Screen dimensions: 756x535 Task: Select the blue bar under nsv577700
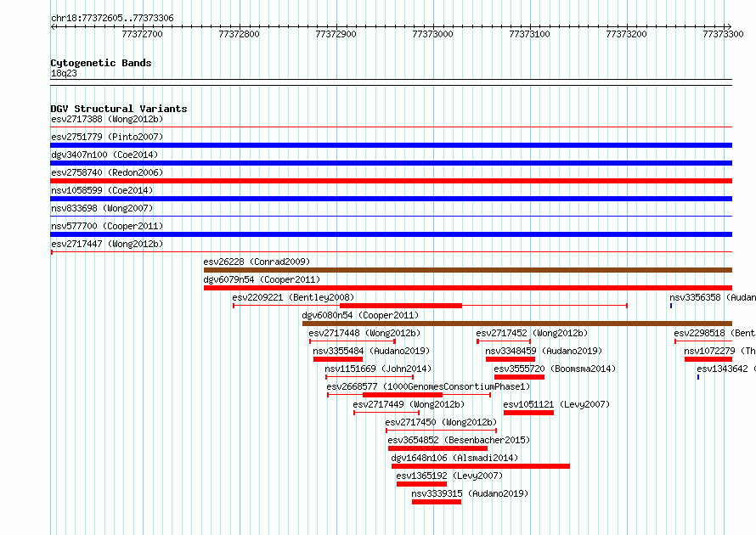tap(391, 234)
